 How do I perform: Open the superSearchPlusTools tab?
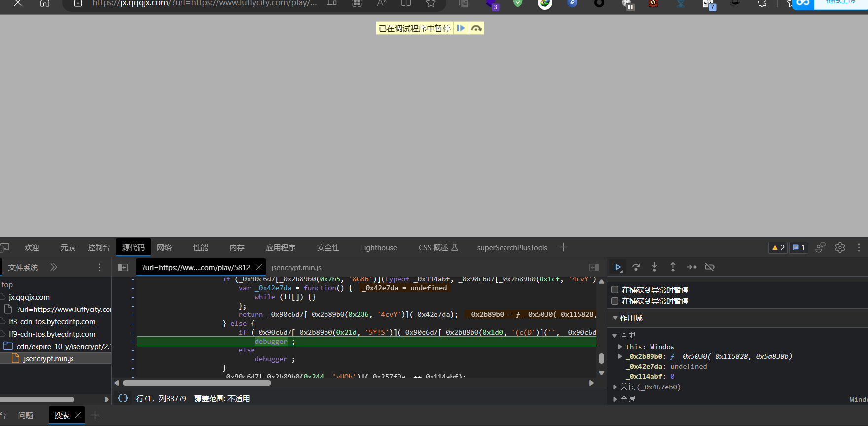pyautogui.click(x=512, y=248)
